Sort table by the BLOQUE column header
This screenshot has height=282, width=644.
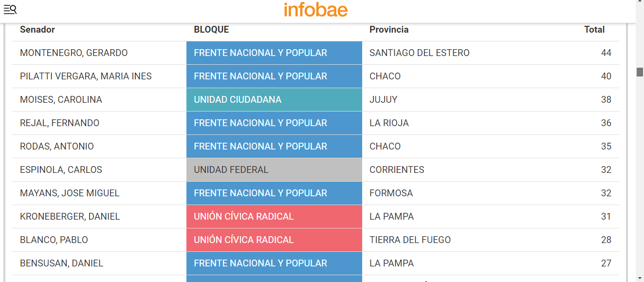point(211,30)
